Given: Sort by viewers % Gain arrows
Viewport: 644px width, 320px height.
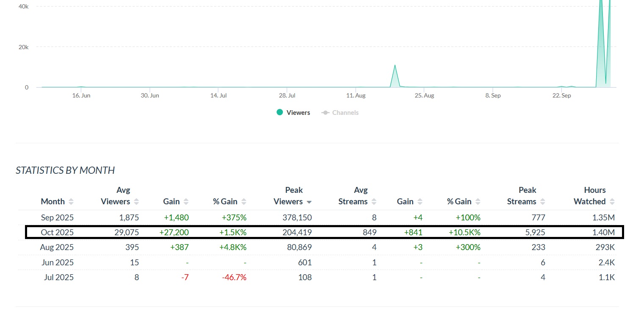Looking at the screenshot, I should 243,202.
